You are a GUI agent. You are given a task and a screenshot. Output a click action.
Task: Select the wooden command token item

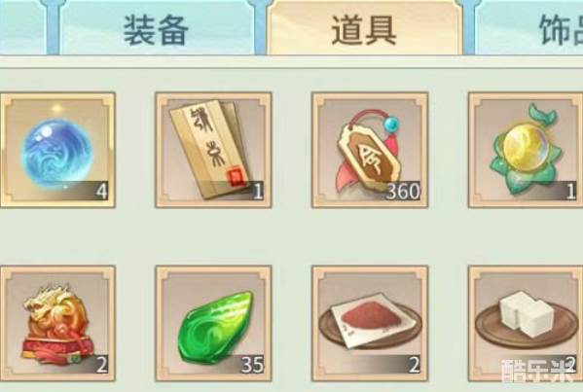coord(370,150)
